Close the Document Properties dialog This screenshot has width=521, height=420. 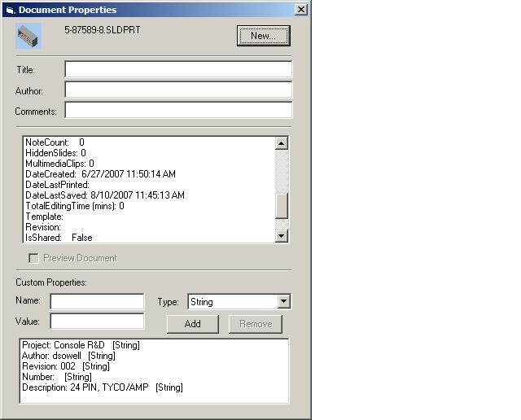[300, 10]
